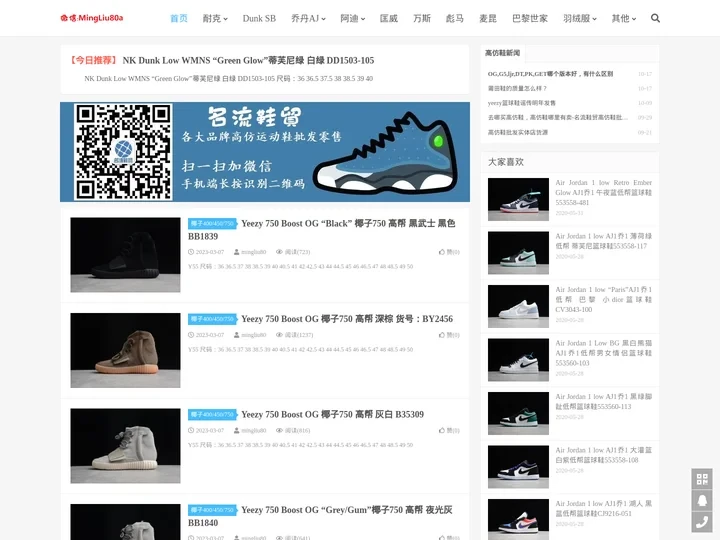Open the 麦昆 menu item

point(488,18)
